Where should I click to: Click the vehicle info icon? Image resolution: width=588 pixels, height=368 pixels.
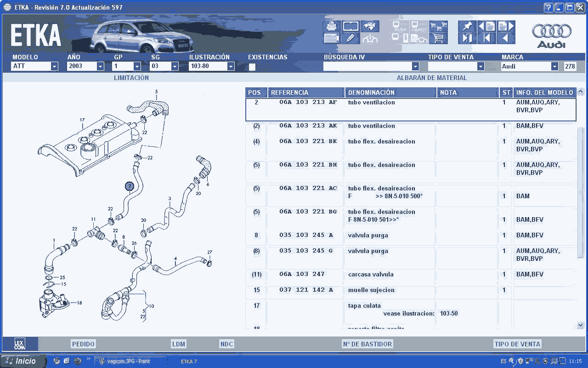tap(370, 38)
